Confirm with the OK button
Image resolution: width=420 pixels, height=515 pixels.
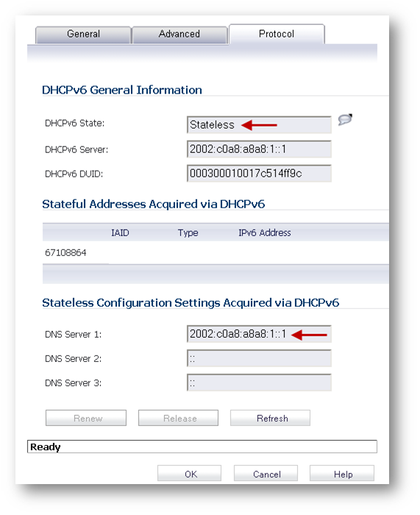coord(190,473)
